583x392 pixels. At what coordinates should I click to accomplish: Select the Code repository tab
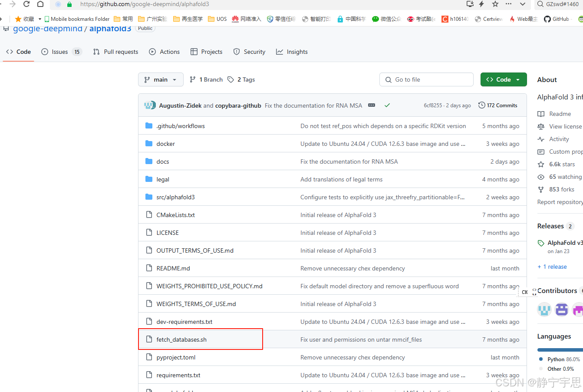(x=18, y=52)
